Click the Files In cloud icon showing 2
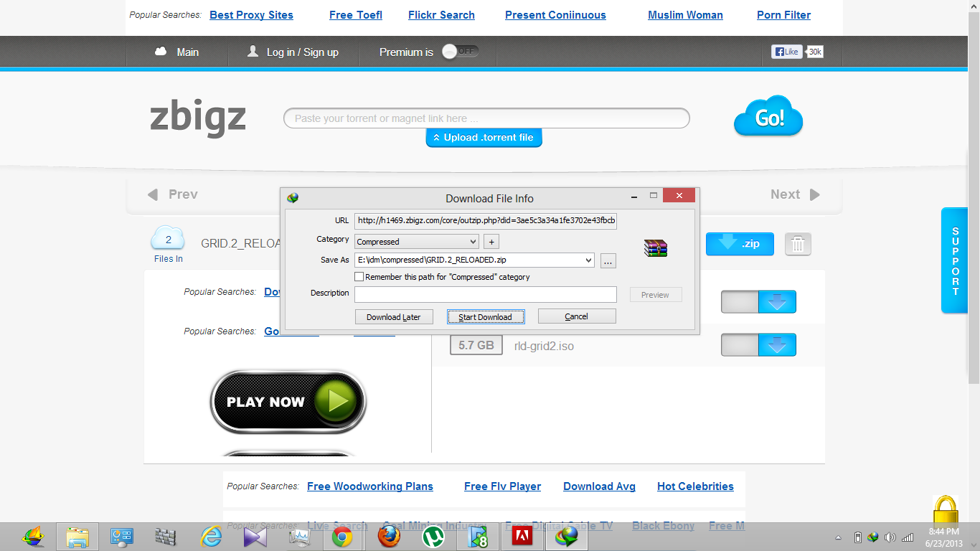 tap(168, 239)
